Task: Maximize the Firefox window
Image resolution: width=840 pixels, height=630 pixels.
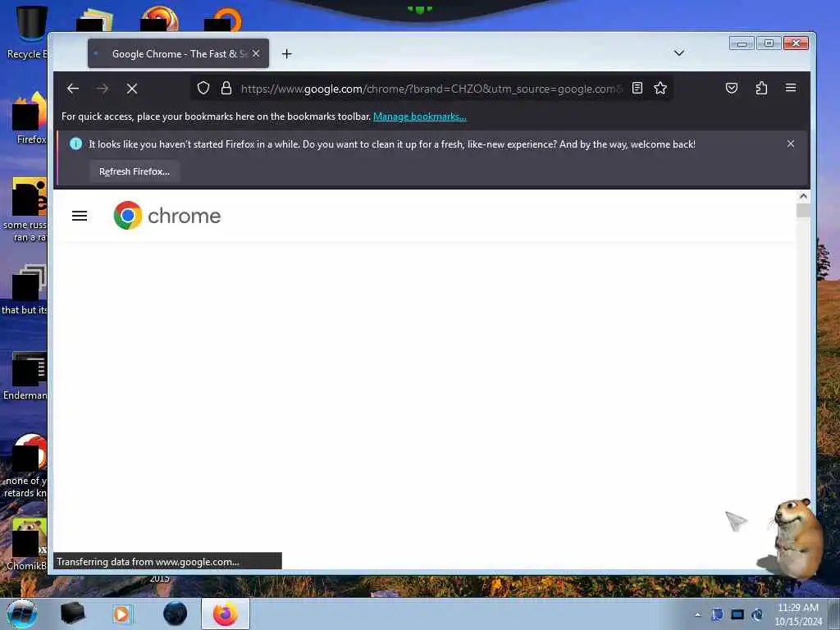Action: (769, 43)
